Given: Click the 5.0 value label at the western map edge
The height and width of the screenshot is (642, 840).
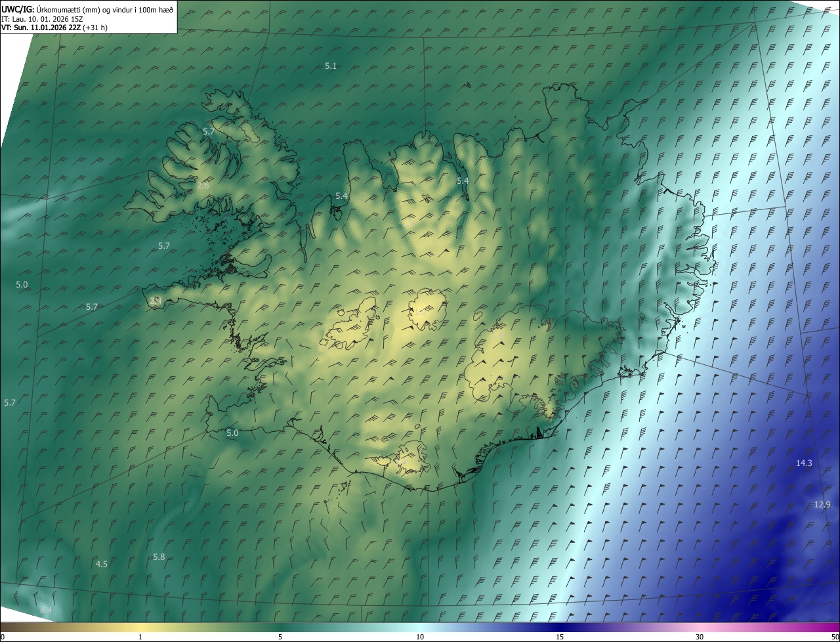Looking at the screenshot, I should point(22,285).
